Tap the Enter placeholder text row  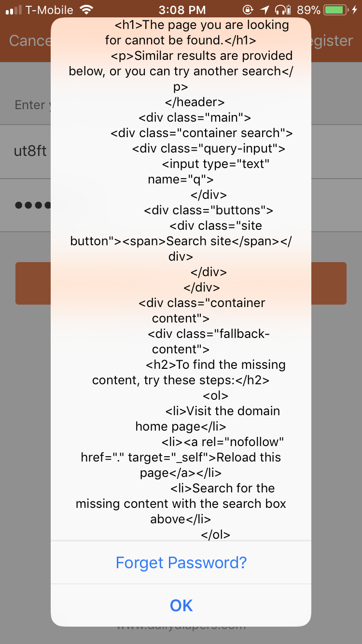coord(30,105)
